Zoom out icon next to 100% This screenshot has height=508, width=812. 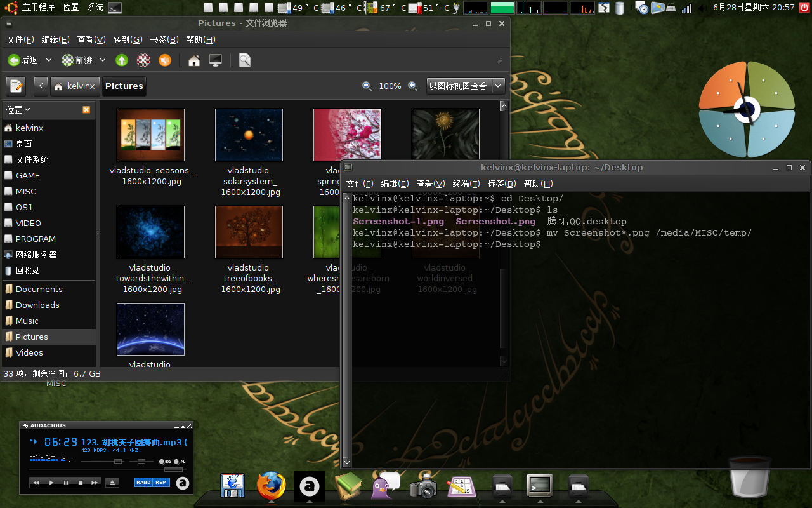point(367,86)
